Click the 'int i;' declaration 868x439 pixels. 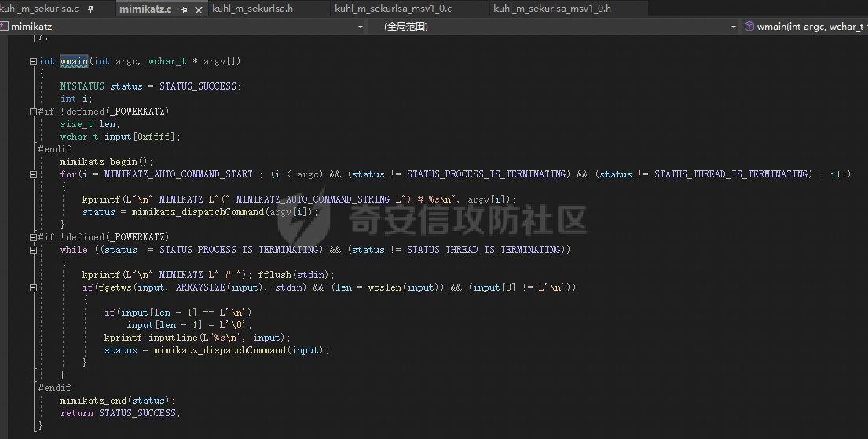click(76, 99)
